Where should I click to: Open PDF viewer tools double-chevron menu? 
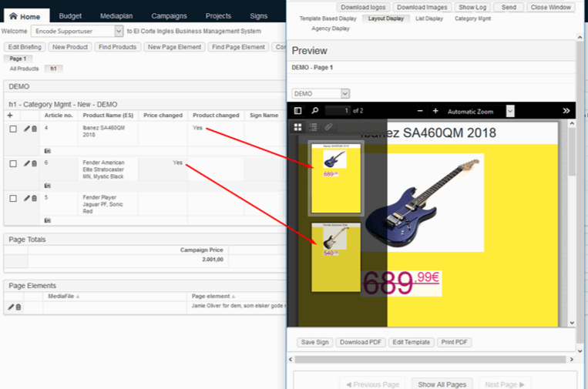pos(566,111)
